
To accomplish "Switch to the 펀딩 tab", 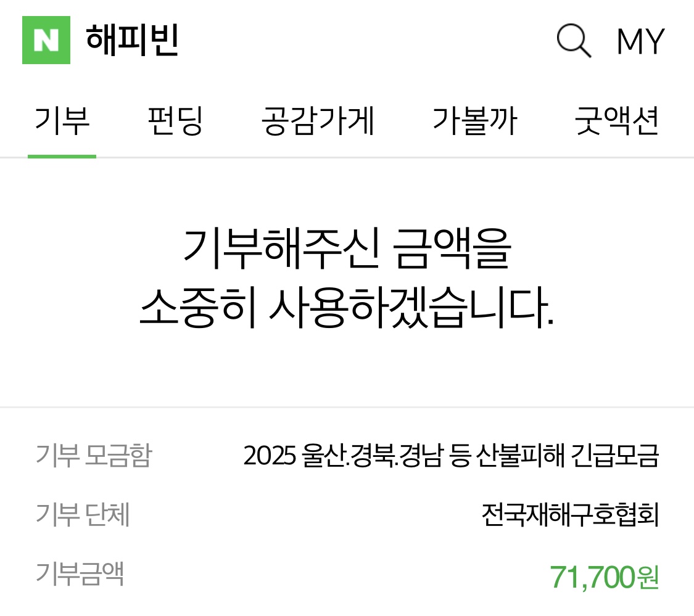I will [175, 121].
